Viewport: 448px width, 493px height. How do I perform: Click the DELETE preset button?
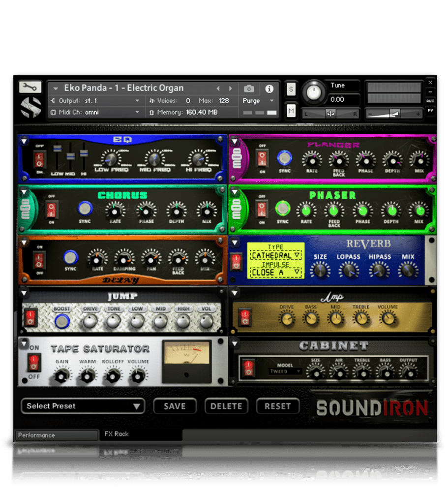[x=226, y=406]
